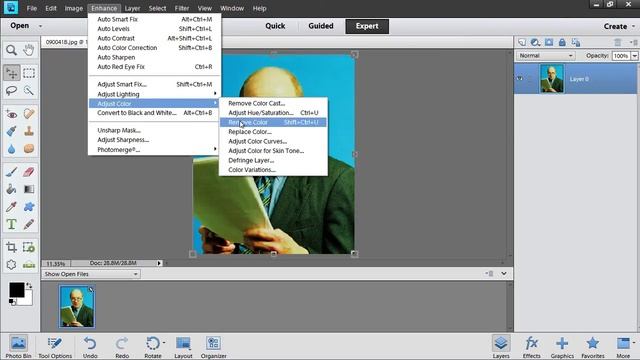Expand the Create dropdown arrow
This screenshot has height=360, width=640.
[x=633, y=26]
